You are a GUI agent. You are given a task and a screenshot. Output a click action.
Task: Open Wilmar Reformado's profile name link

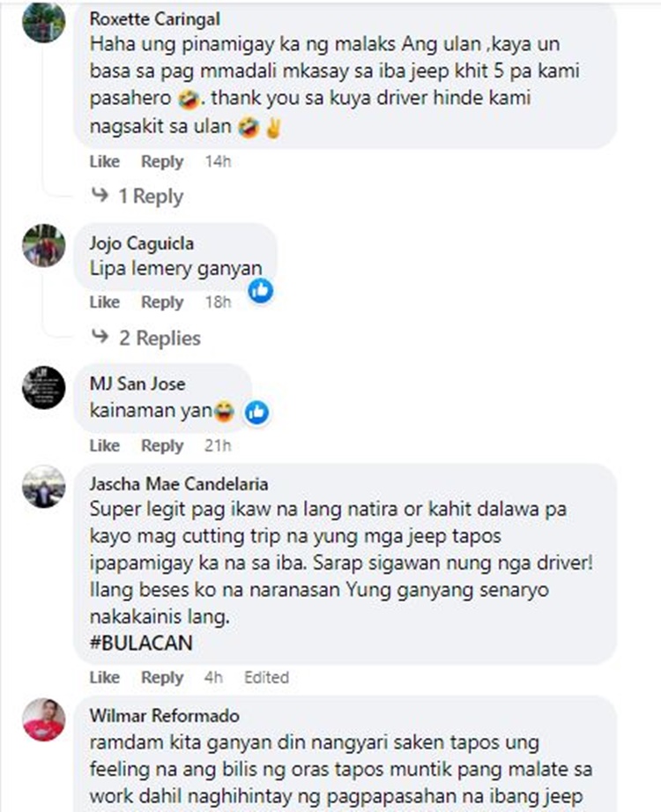coord(164,716)
